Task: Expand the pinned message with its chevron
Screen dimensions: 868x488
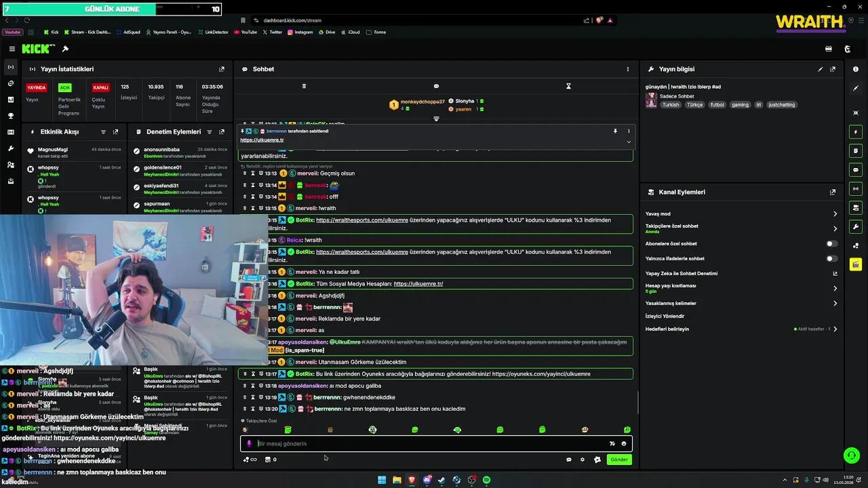Action: pos(629,142)
